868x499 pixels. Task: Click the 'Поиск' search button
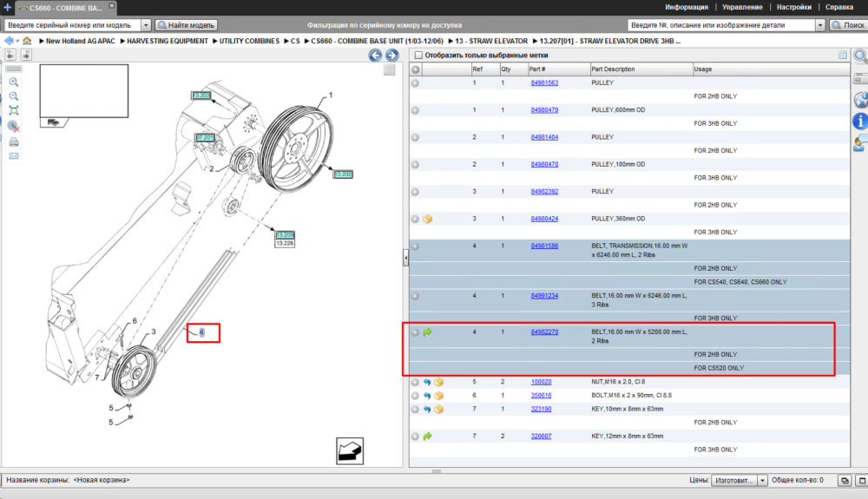848,25
